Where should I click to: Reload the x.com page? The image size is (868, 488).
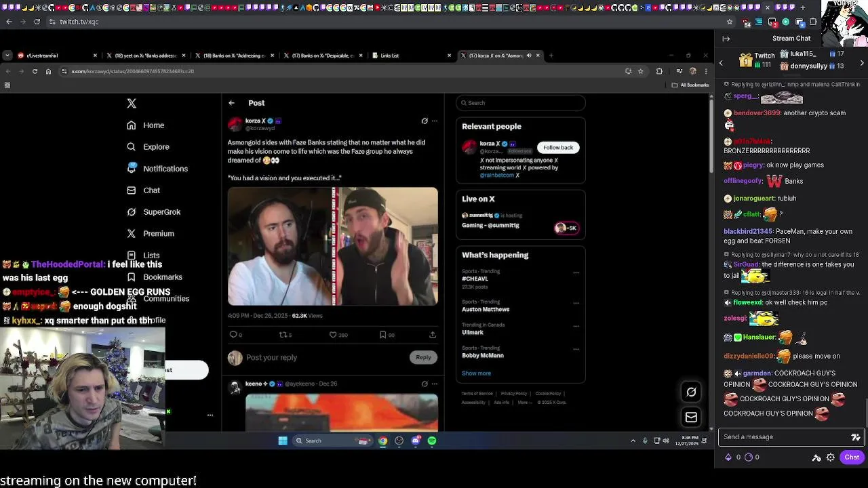coord(35,71)
